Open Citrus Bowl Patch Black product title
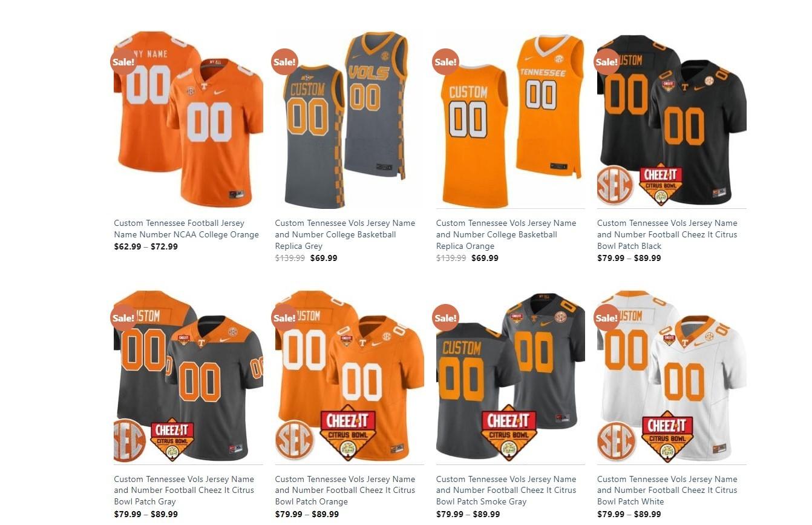The height and width of the screenshot is (525, 812). click(x=667, y=234)
